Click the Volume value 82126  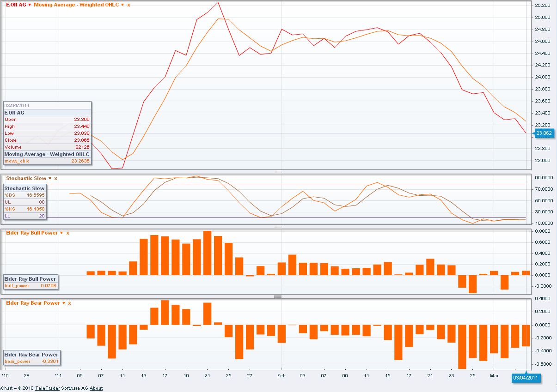(x=83, y=147)
